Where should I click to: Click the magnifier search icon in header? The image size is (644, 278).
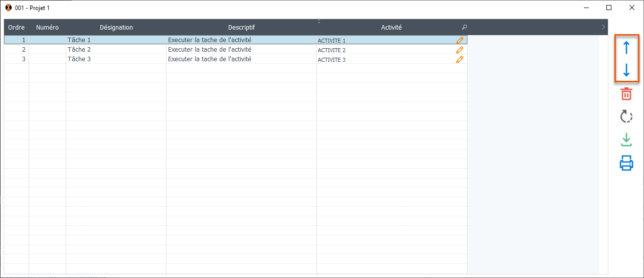464,28
